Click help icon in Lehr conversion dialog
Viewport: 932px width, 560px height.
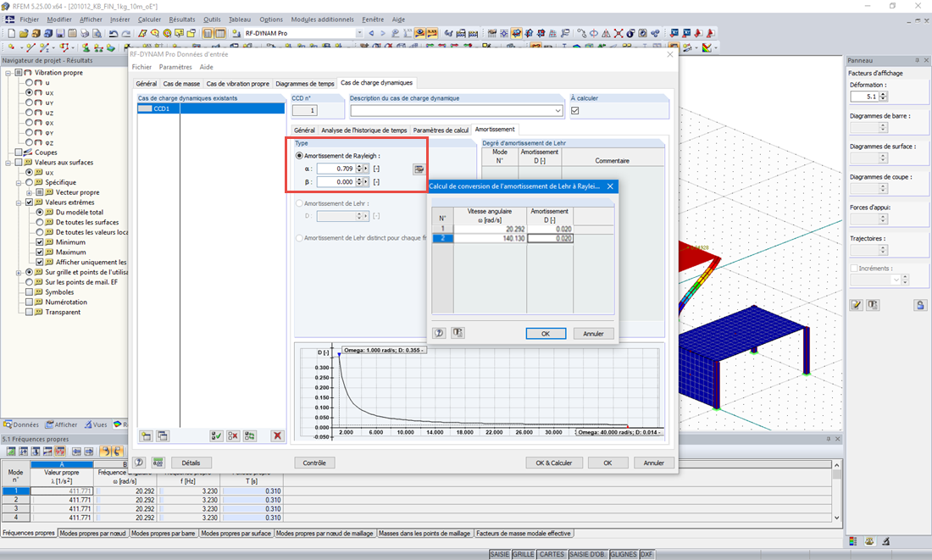pyautogui.click(x=439, y=333)
